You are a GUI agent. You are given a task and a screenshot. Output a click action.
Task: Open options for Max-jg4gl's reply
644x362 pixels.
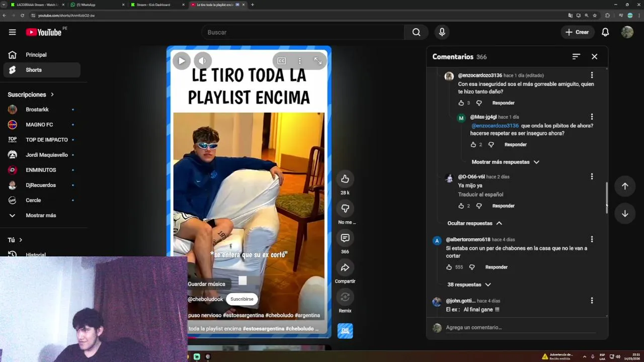pos(592,117)
